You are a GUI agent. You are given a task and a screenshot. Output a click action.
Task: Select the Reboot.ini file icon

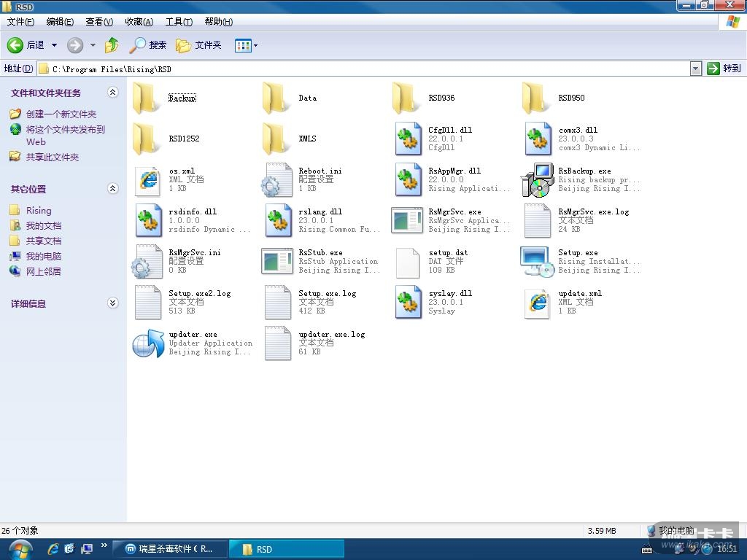(277, 180)
